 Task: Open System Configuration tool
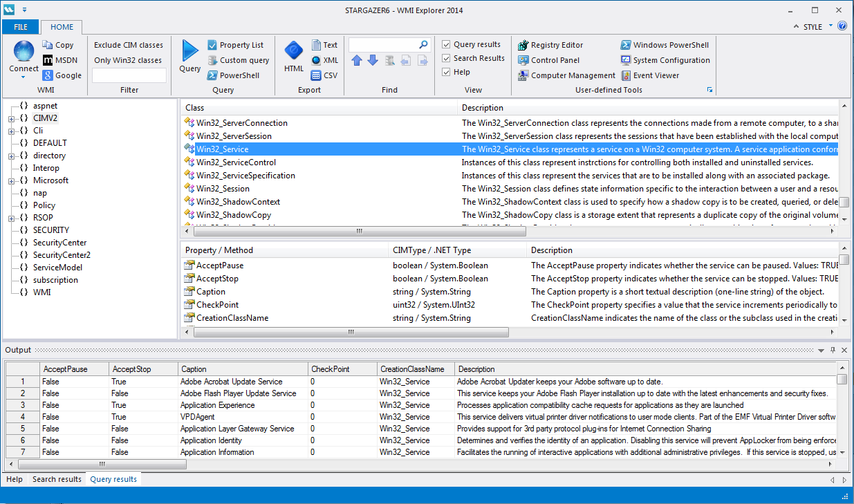point(665,60)
